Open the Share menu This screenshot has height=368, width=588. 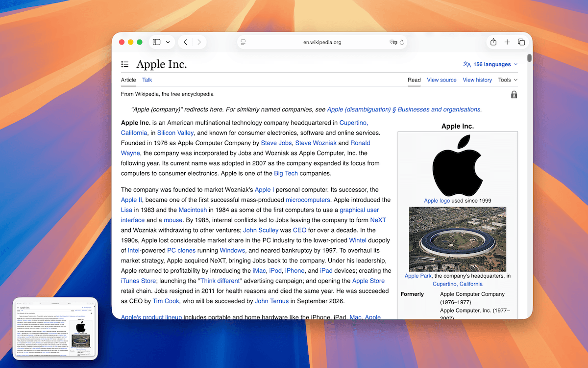coord(493,42)
